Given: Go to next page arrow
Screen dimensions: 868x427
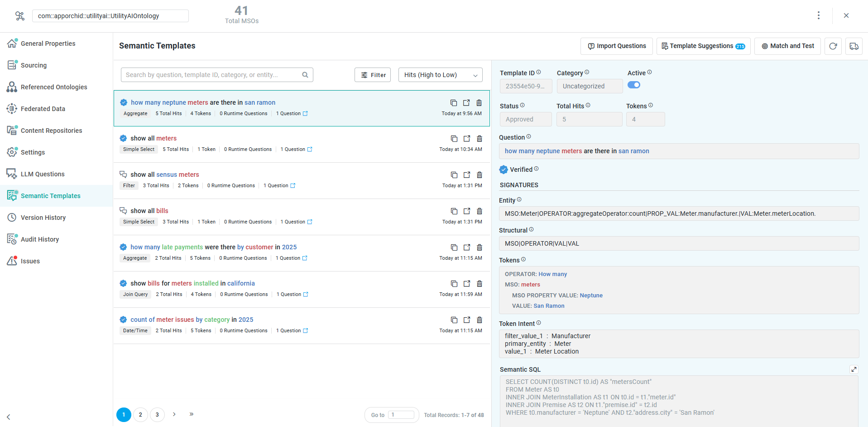Looking at the screenshot, I should click(174, 414).
